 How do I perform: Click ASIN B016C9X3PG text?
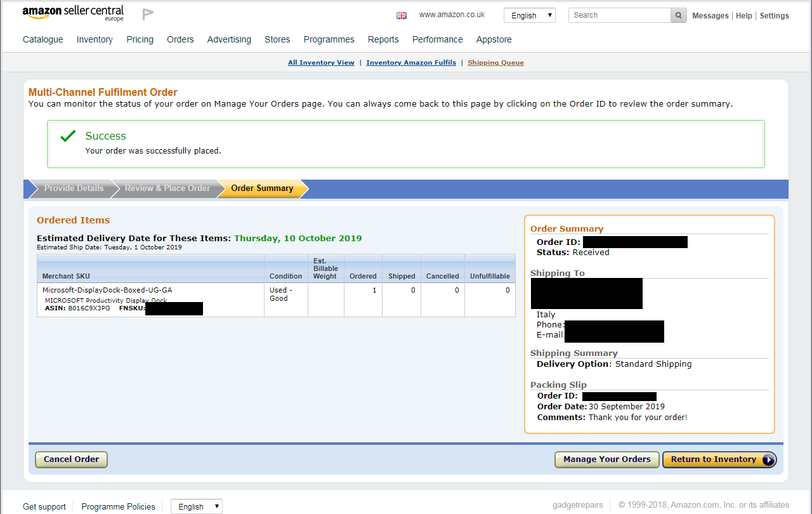pyautogui.click(x=77, y=308)
